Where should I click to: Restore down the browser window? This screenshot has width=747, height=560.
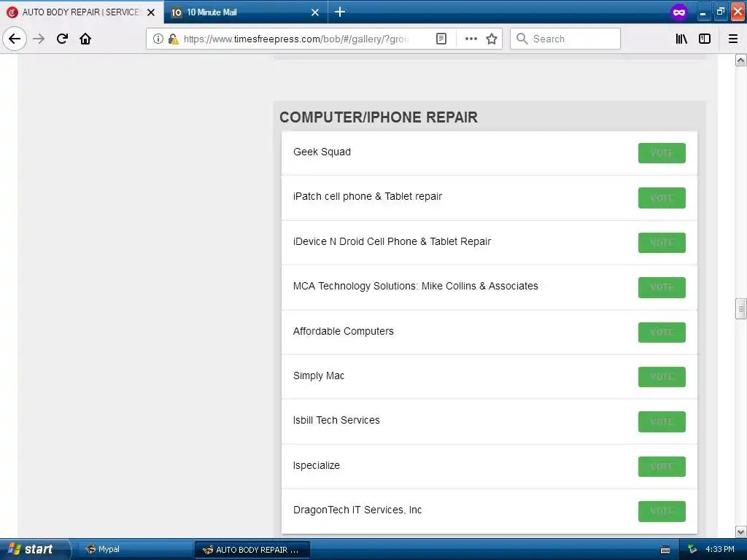tap(720, 12)
